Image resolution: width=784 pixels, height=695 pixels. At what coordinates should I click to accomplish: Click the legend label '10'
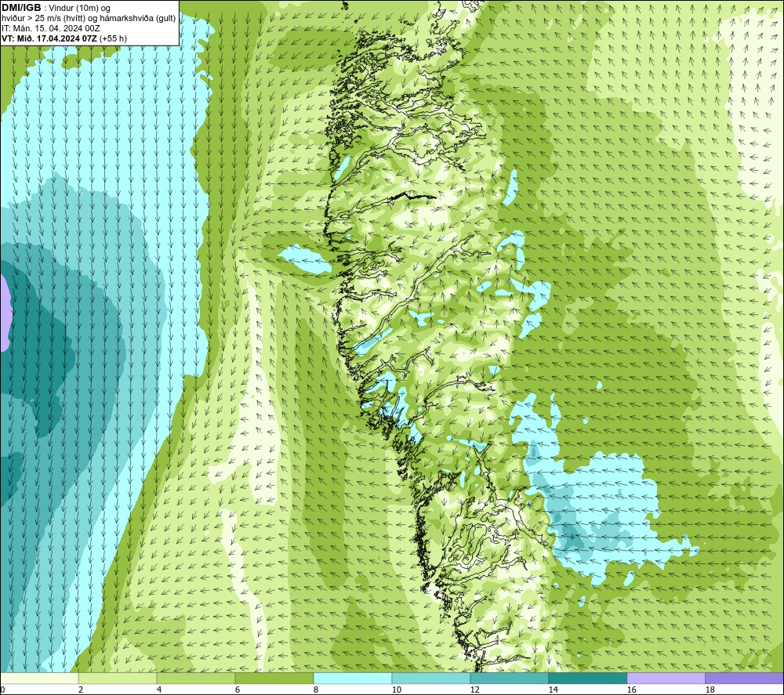click(x=396, y=690)
